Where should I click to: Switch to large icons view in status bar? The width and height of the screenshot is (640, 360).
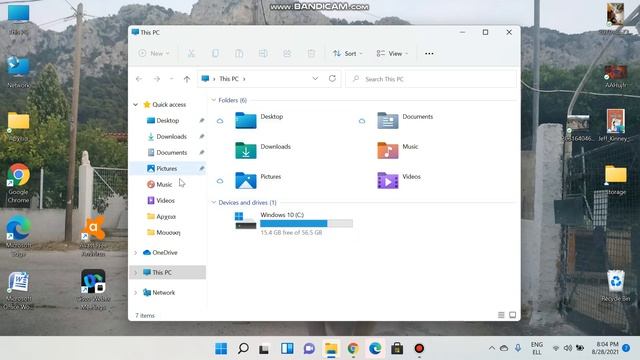pos(513,315)
